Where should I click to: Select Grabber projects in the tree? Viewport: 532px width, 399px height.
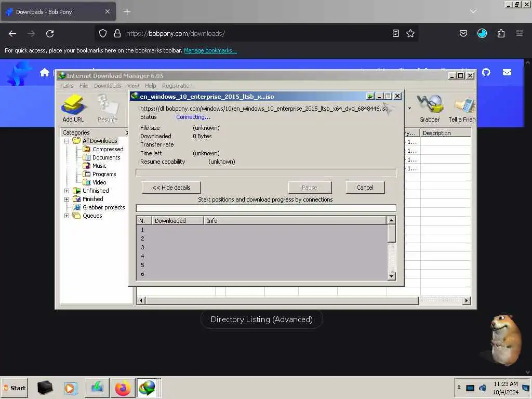tap(103, 207)
